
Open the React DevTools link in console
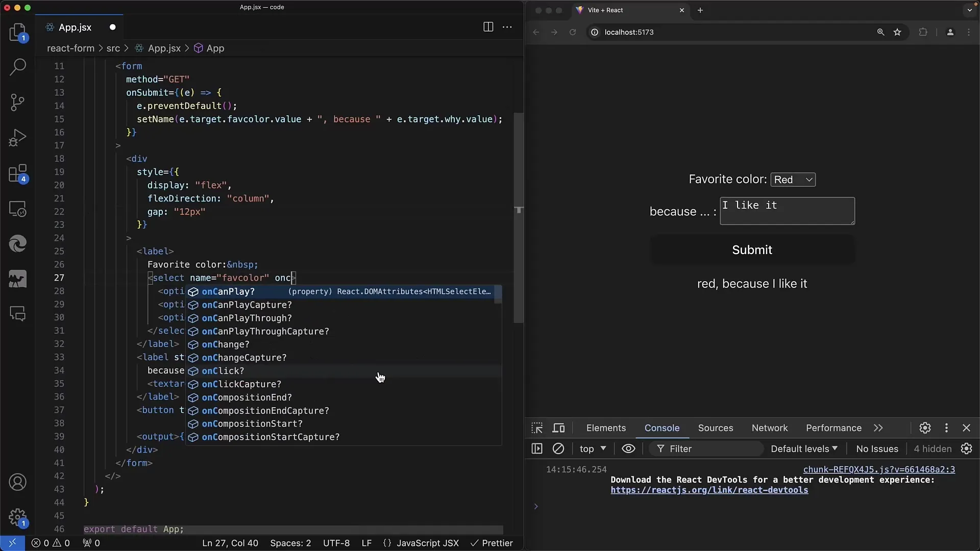[709, 490]
